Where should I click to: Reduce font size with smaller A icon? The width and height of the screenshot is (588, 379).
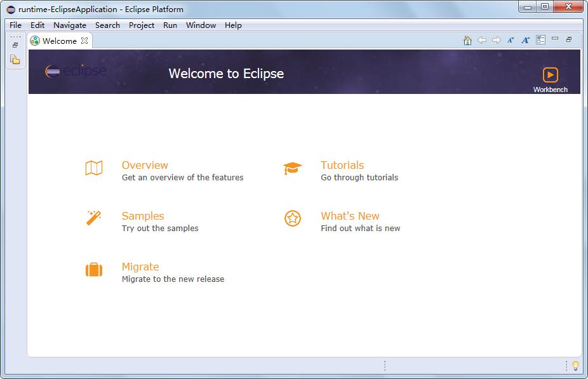[511, 40]
